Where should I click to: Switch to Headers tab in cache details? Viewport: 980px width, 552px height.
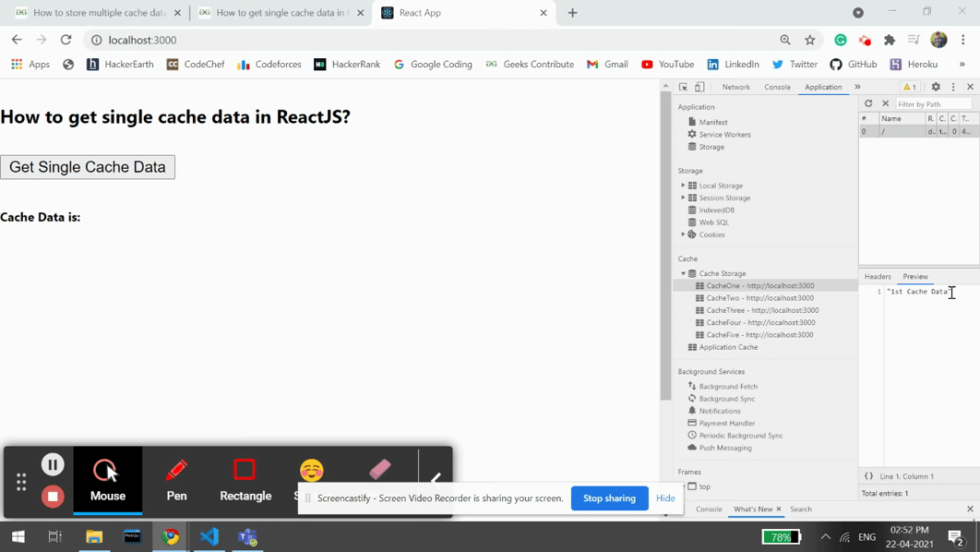pyautogui.click(x=878, y=276)
